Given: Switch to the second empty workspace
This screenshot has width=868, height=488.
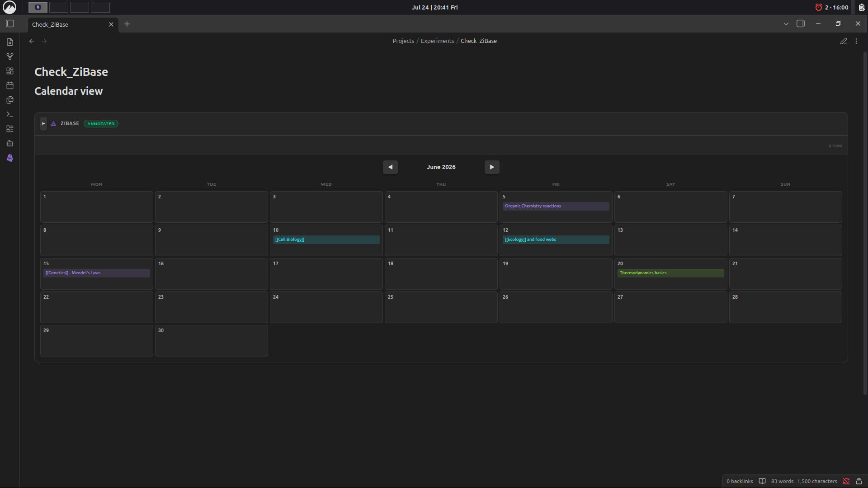Looking at the screenshot, I should point(59,7).
